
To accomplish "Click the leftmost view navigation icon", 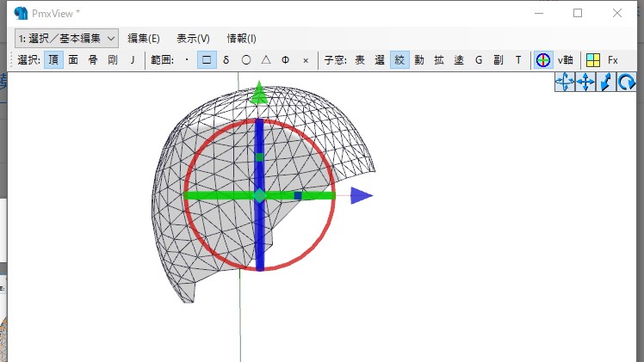I will pos(565,83).
